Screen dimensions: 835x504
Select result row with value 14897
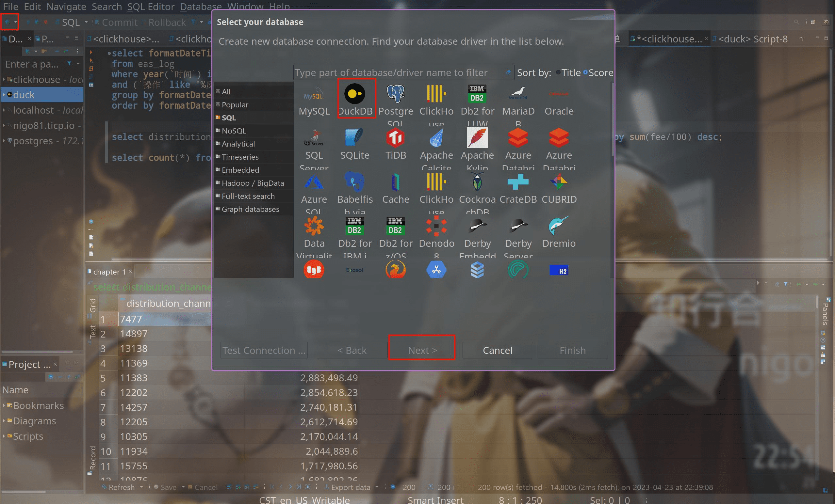134,334
